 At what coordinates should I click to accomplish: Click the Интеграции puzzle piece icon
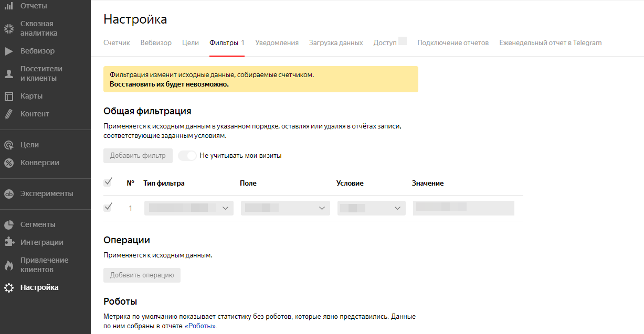[9, 242]
